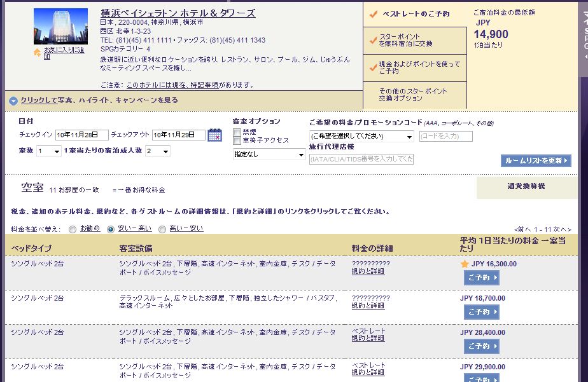
Task: Click the JPY 14,900 lowest rate text
Action: pyautogui.click(x=491, y=34)
